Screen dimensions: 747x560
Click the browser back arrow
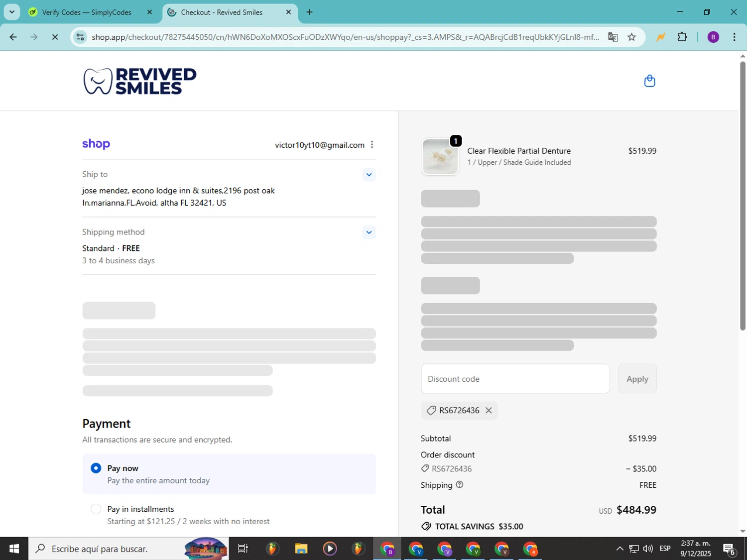point(13,37)
